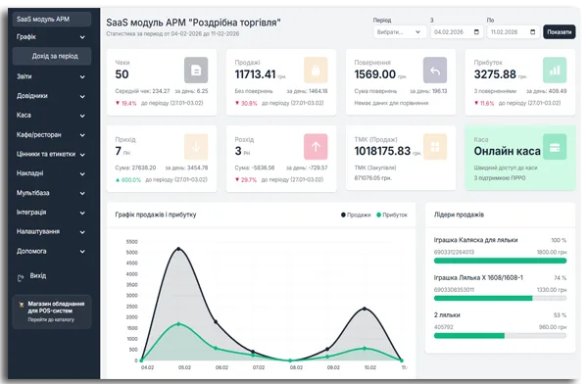
Task: Click the 2 ляльки progress bar
Action: (500, 336)
